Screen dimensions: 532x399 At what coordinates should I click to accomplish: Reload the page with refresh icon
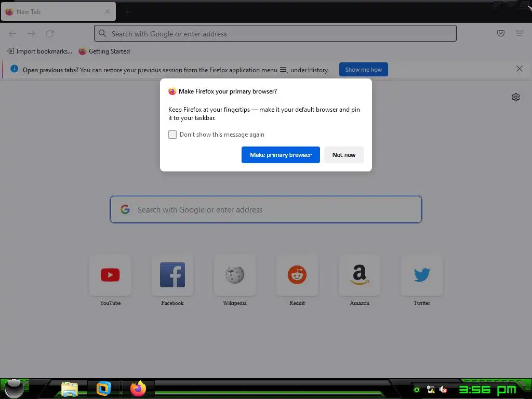coord(50,34)
